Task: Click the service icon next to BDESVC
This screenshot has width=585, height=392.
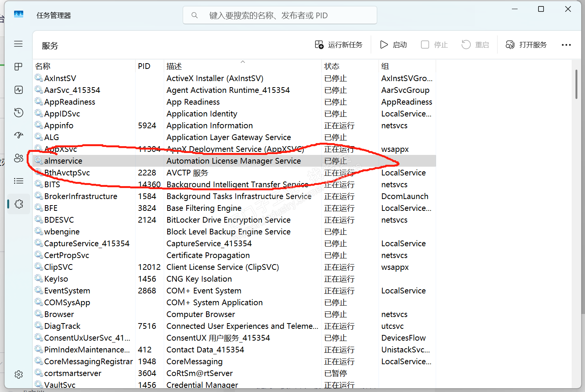Action: [x=38, y=220]
